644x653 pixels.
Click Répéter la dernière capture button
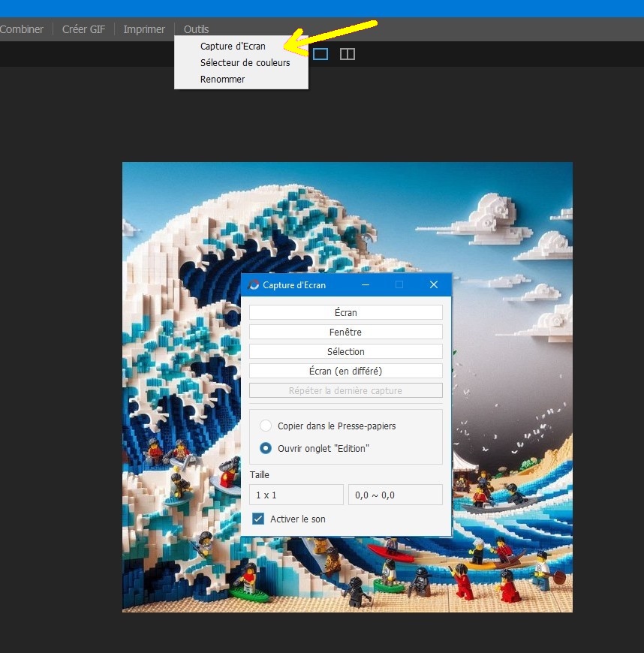coord(346,390)
